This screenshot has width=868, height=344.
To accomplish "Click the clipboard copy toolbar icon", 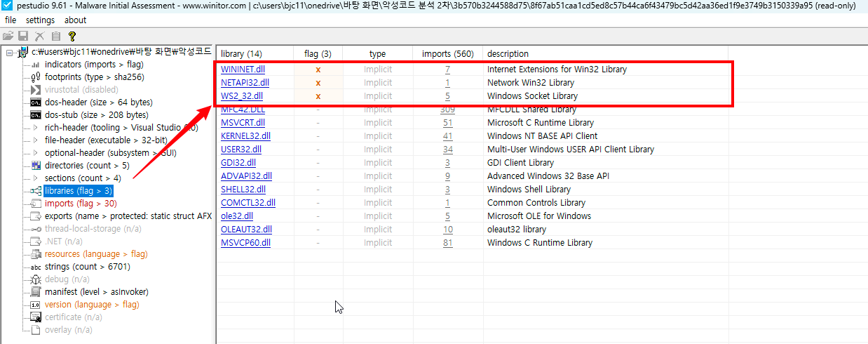I will coord(55,36).
